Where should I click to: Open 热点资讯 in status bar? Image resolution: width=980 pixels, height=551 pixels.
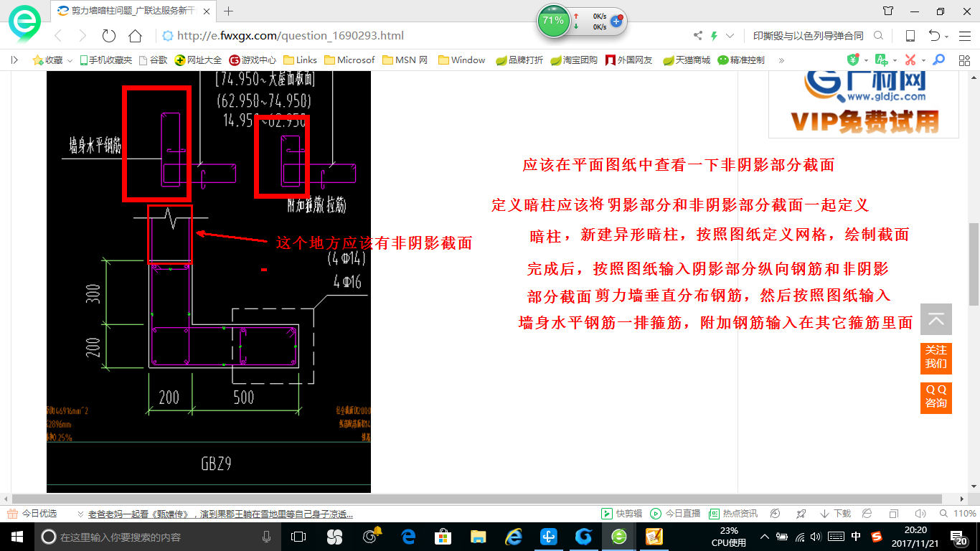point(733,514)
